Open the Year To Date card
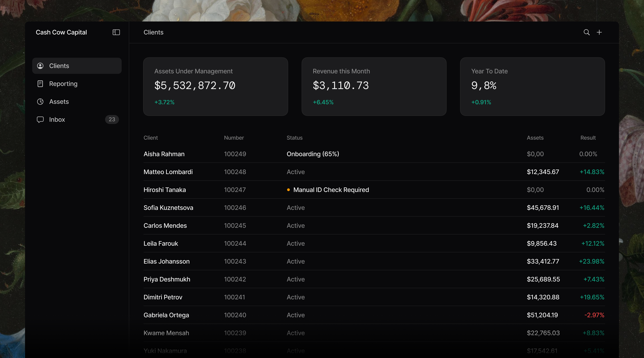 click(532, 87)
